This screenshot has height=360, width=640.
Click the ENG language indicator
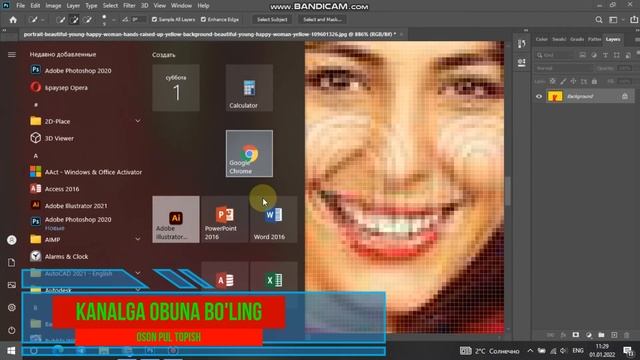coord(578,351)
